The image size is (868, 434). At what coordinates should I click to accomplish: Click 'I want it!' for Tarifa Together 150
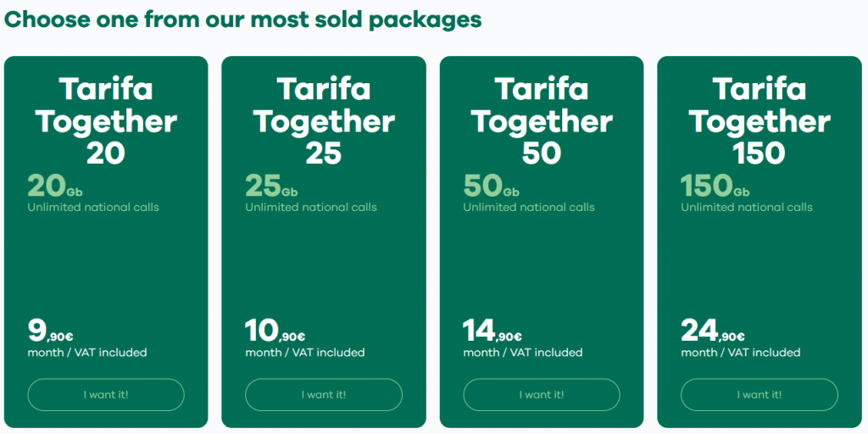point(759,395)
